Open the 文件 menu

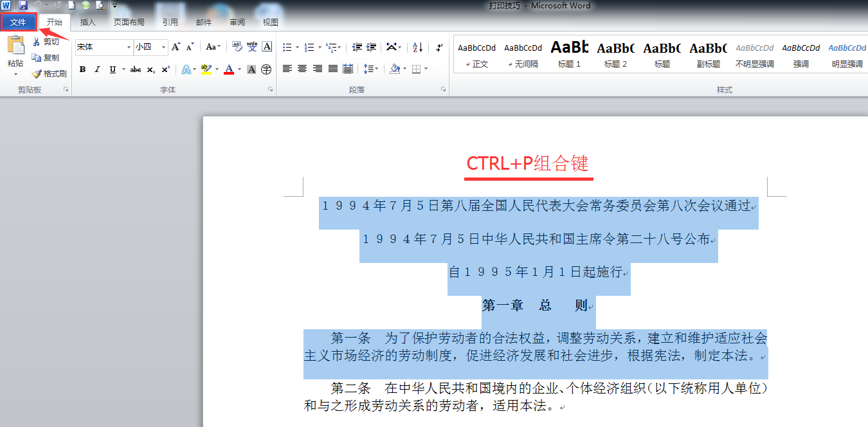click(x=19, y=21)
